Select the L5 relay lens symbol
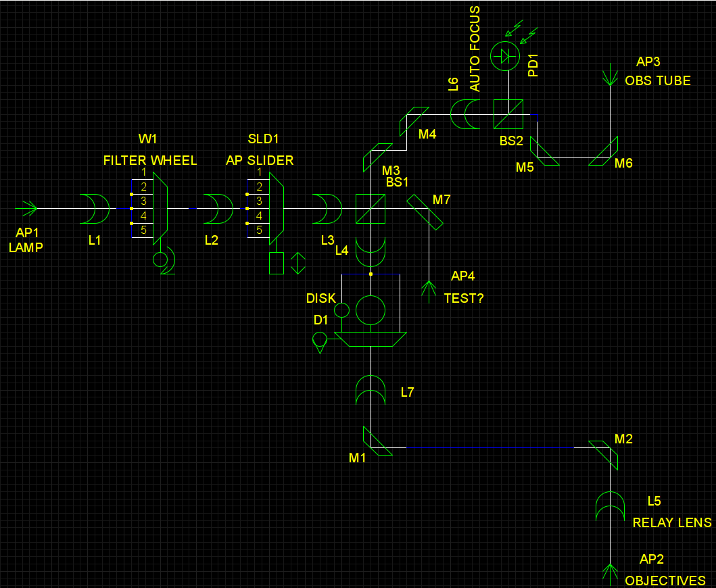Viewport: 716px width, 588px height. pyautogui.click(x=610, y=506)
